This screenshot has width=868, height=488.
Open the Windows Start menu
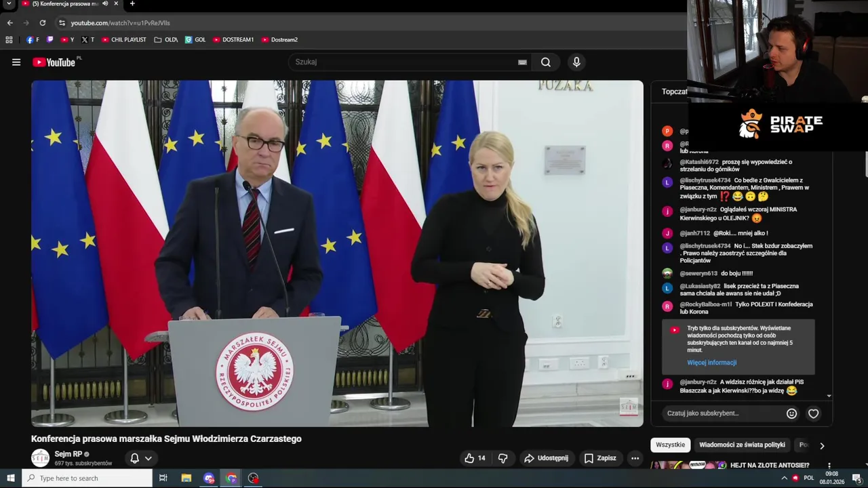[x=10, y=478]
